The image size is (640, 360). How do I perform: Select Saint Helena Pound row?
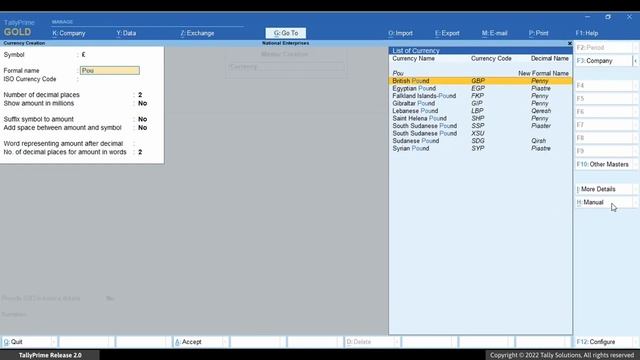coord(480,118)
